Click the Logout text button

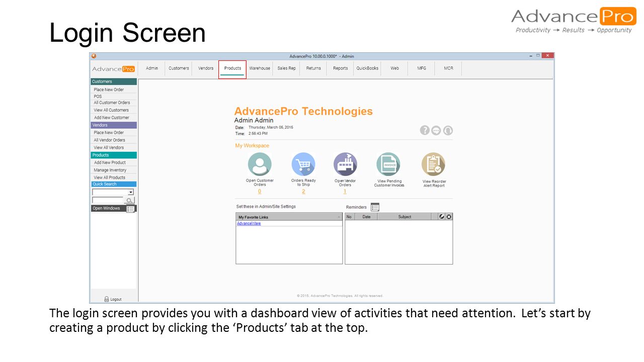click(116, 299)
